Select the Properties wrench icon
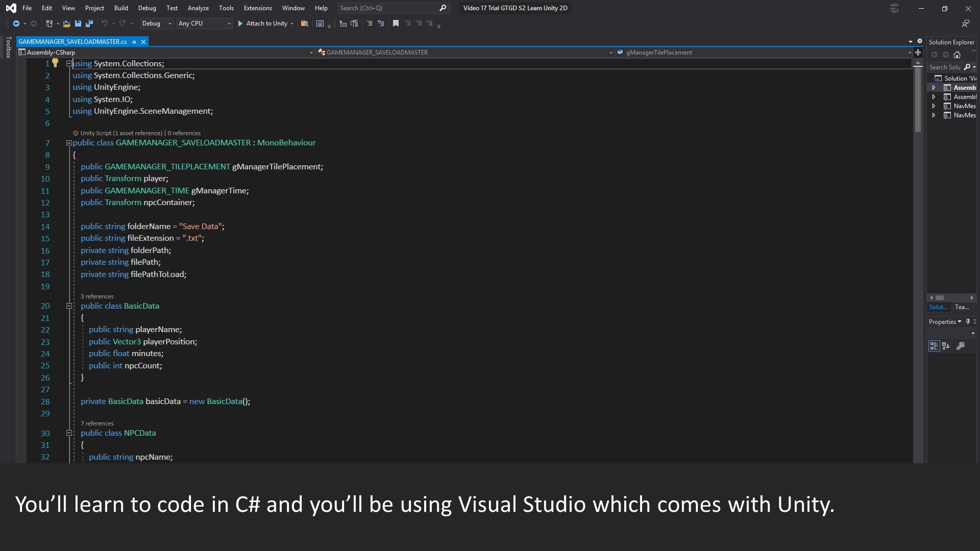The width and height of the screenshot is (980, 551). tap(962, 346)
